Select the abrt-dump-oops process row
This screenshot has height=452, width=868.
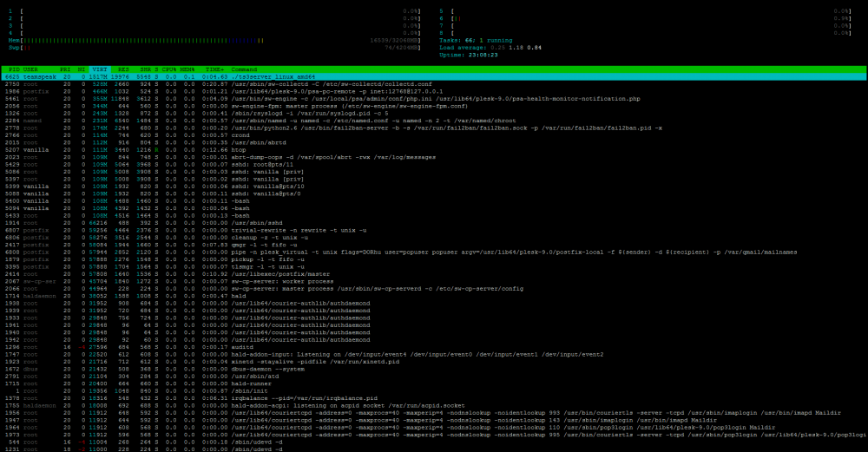click(x=434, y=157)
